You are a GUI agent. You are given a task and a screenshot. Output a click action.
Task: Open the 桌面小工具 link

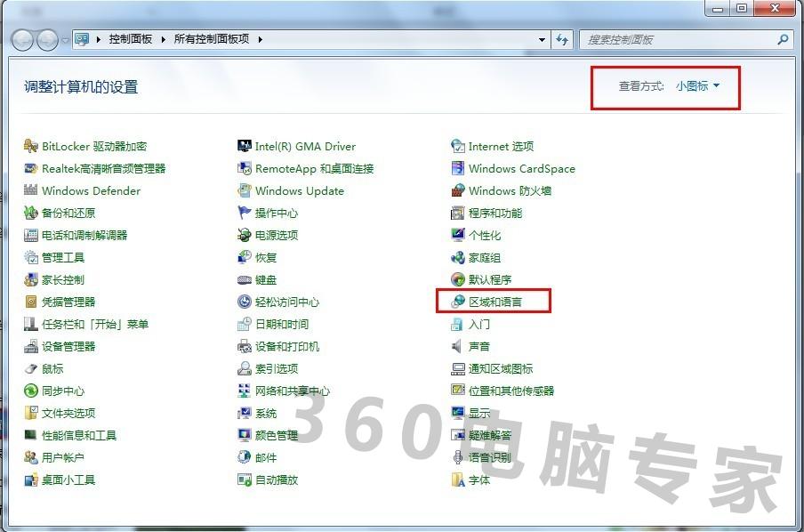[68, 480]
